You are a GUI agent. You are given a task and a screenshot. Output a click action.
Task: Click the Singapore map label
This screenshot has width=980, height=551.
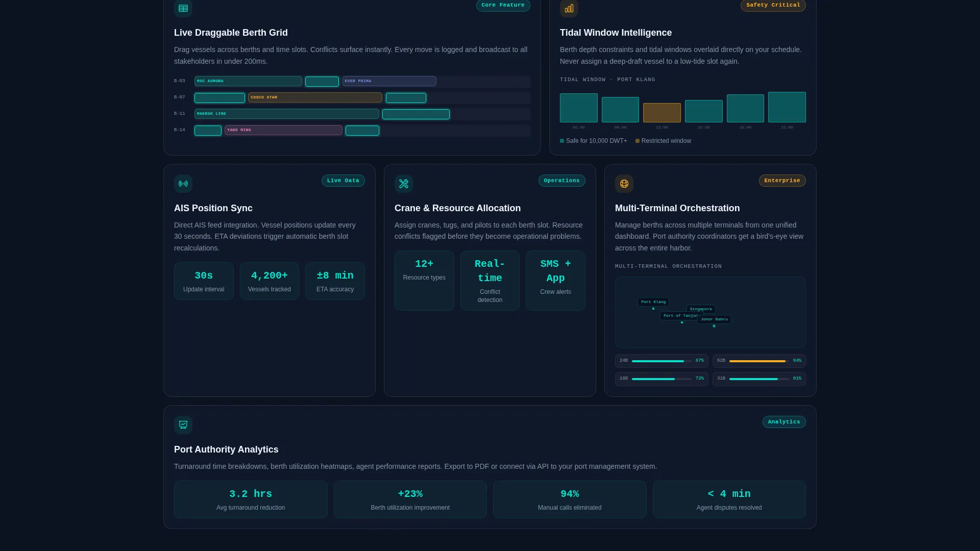tap(701, 309)
